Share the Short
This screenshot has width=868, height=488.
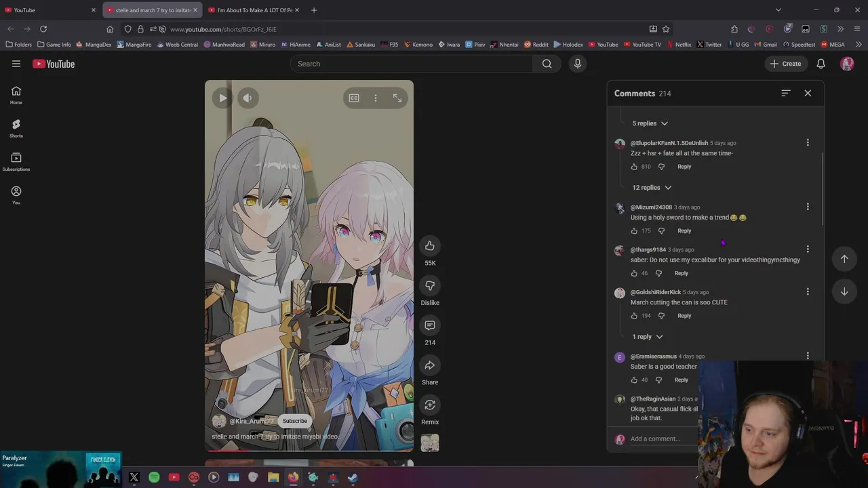(430, 365)
